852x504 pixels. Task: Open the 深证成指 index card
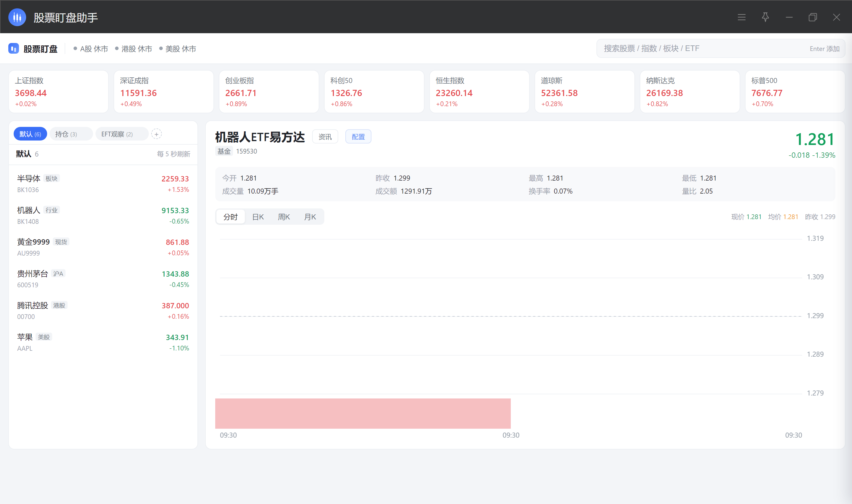pyautogui.click(x=164, y=92)
